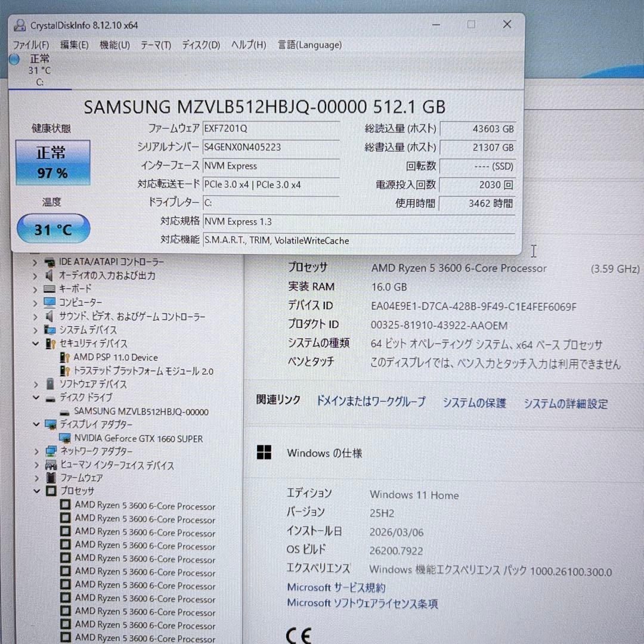Viewport: 644px width, 644px height.
Task: Collapse the ディスプレイ アダプター node
Action: pyautogui.click(x=36, y=425)
